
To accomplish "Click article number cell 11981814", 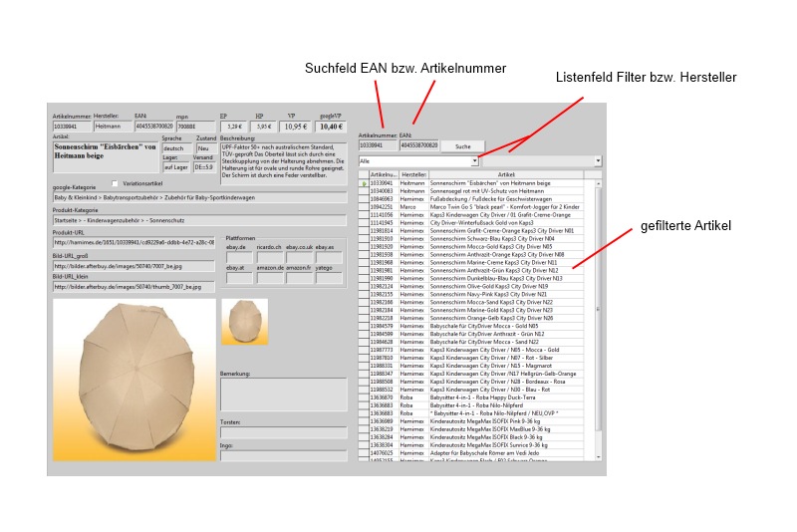I will pyautogui.click(x=384, y=231).
